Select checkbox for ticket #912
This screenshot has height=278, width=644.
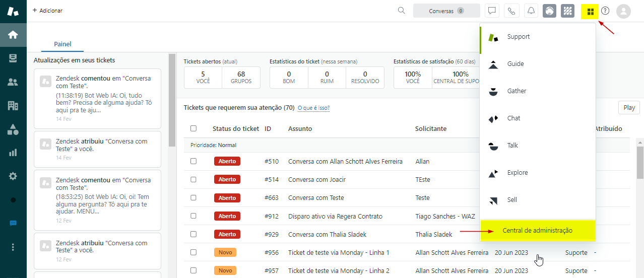tap(194, 216)
